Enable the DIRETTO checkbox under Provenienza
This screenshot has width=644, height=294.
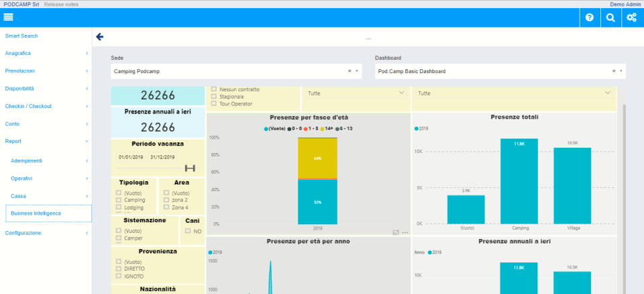pyautogui.click(x=119, y=269)
